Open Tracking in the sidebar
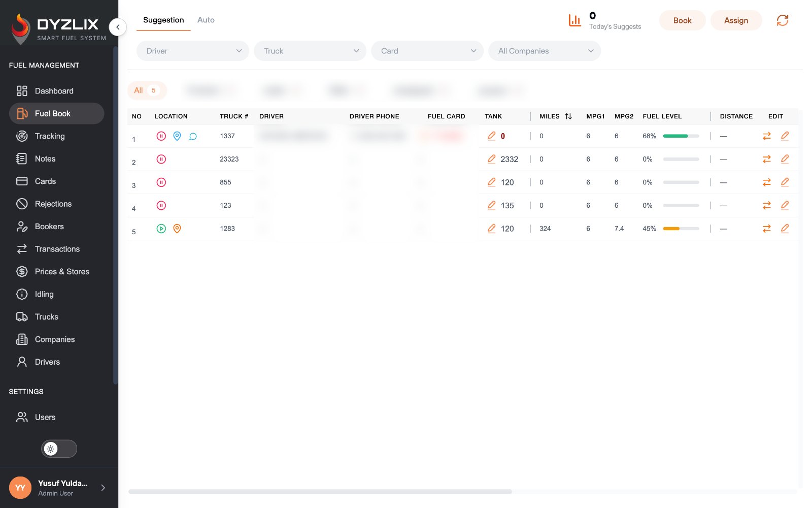The width and height of the screenshot is (812, 508). (56, 136)
